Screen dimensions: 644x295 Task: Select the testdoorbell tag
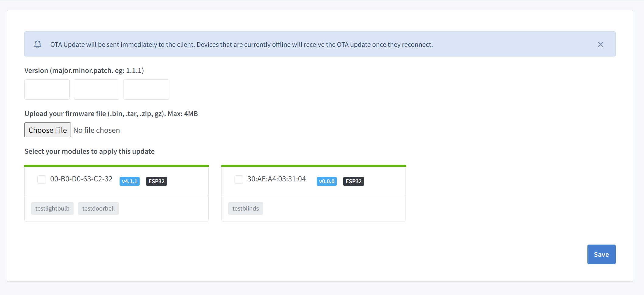(x=98, y=208)
